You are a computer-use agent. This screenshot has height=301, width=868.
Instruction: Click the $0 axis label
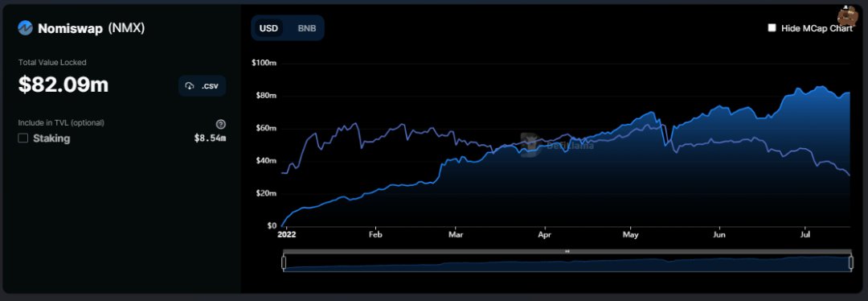(272, 226)
